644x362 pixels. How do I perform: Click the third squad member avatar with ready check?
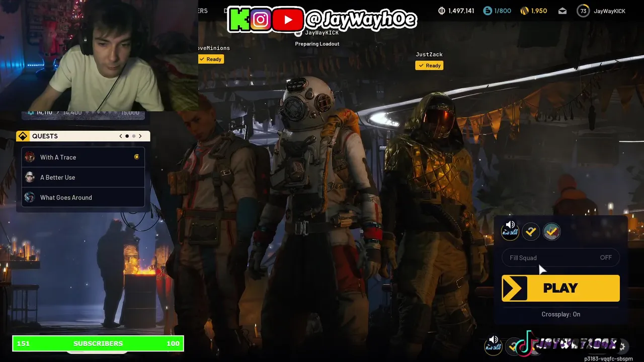552,231
